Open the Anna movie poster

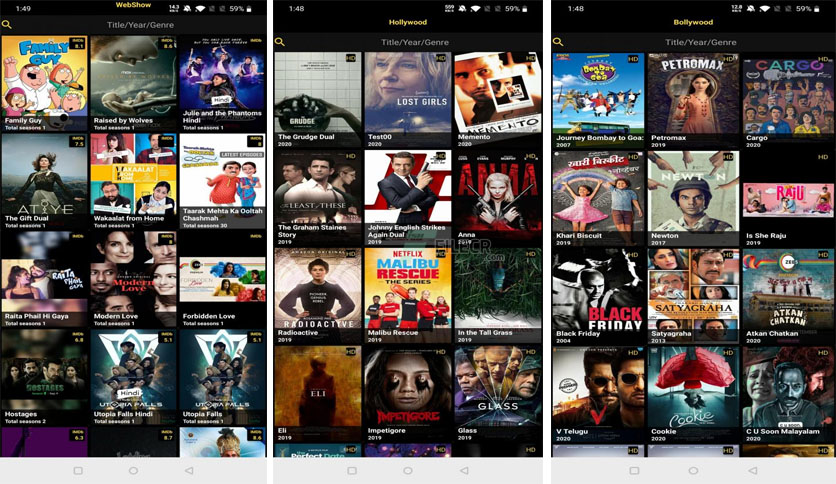498,198
